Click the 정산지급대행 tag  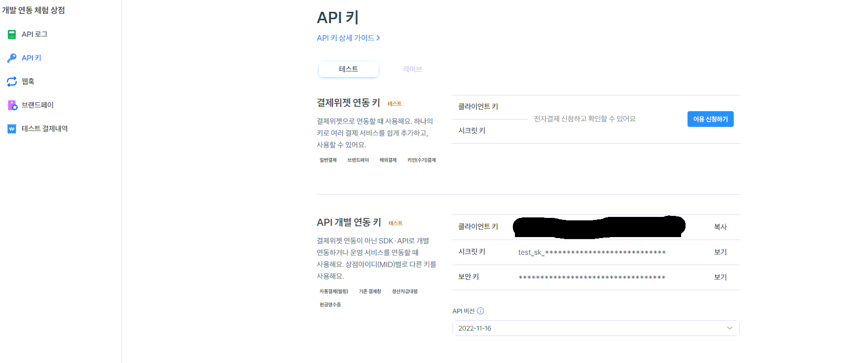click(405, 292)
